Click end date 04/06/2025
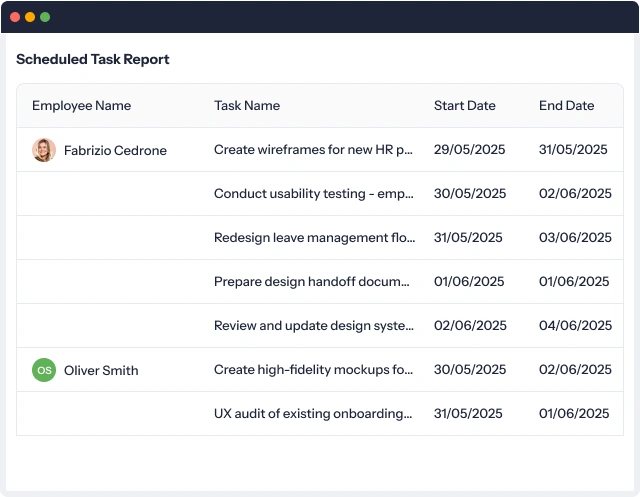The height and width of the screenshot is (497, 640). pos(576,326)
